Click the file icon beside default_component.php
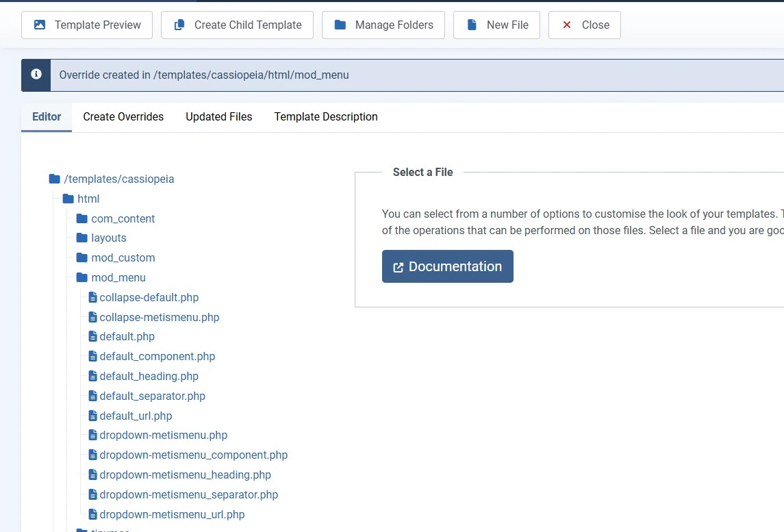 click(x=92, y=356)
